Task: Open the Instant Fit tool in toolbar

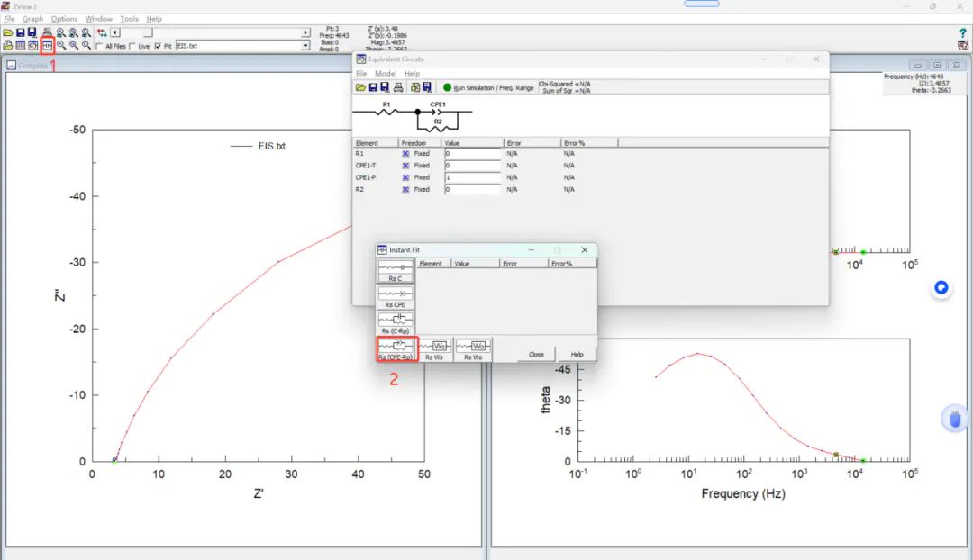Action: tap(47, 45)
